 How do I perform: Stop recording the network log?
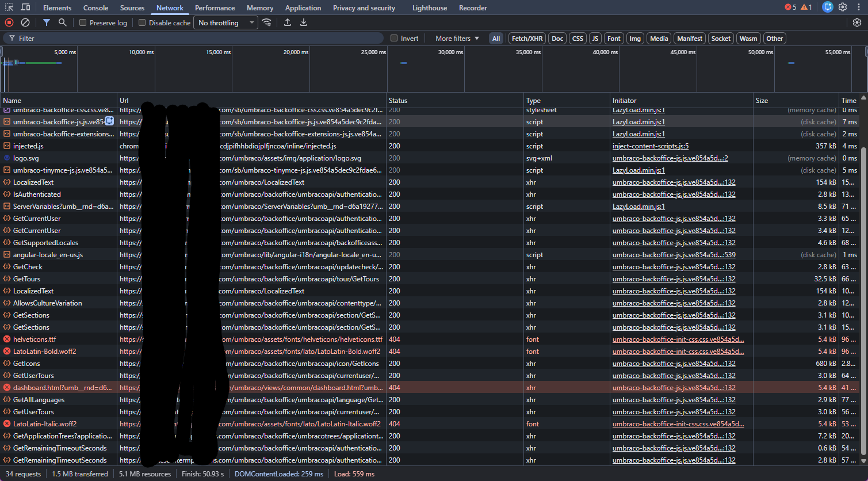[9, 22]
